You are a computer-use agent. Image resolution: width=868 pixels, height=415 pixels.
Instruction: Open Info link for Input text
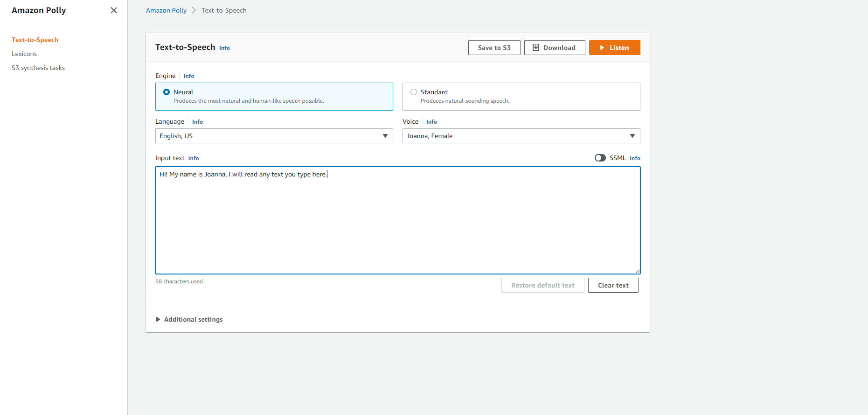[x=194, y=158]
